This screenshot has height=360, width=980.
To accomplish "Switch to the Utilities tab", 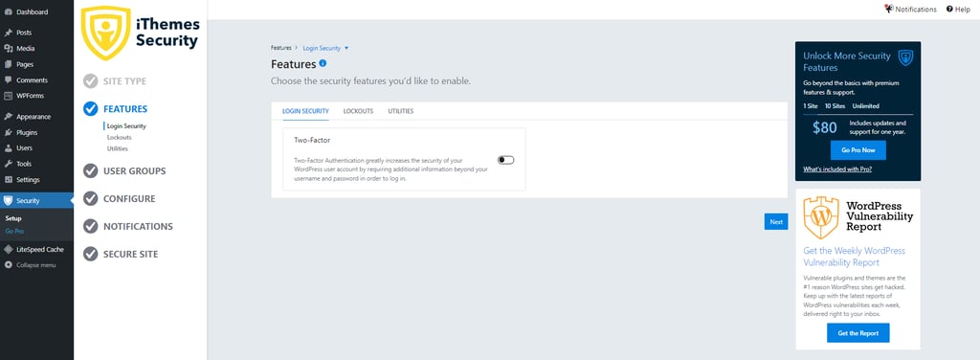I will point(401,111).
